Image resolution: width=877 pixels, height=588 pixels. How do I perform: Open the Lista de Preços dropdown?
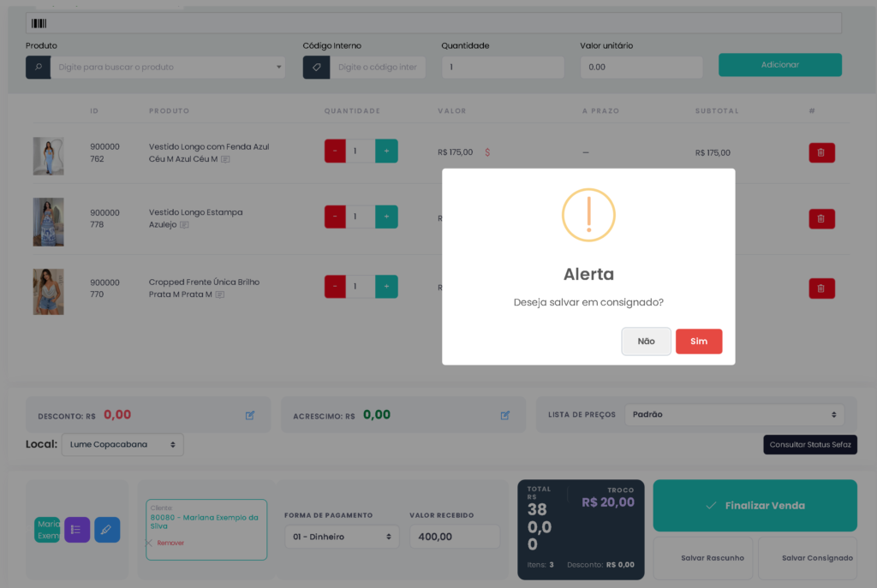click(x=734, y=415)
